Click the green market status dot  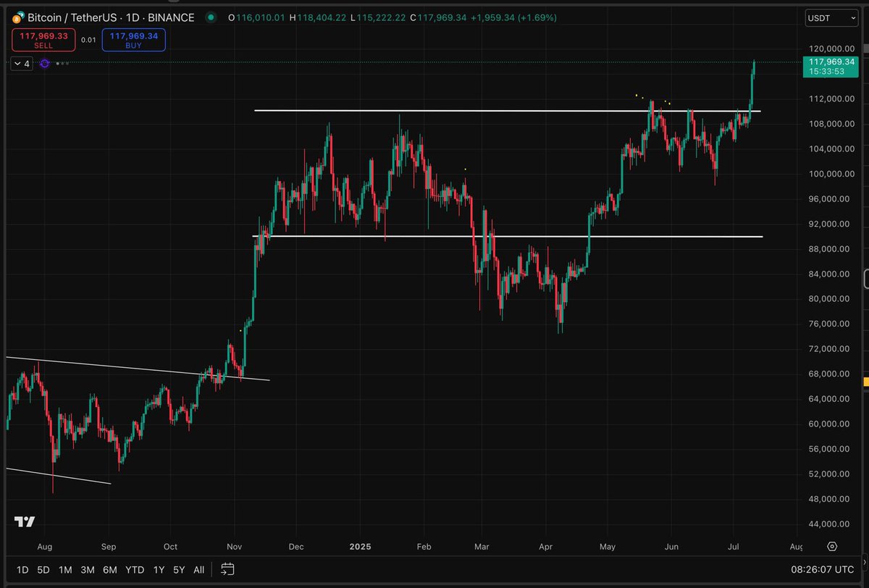tap(210, 16)
